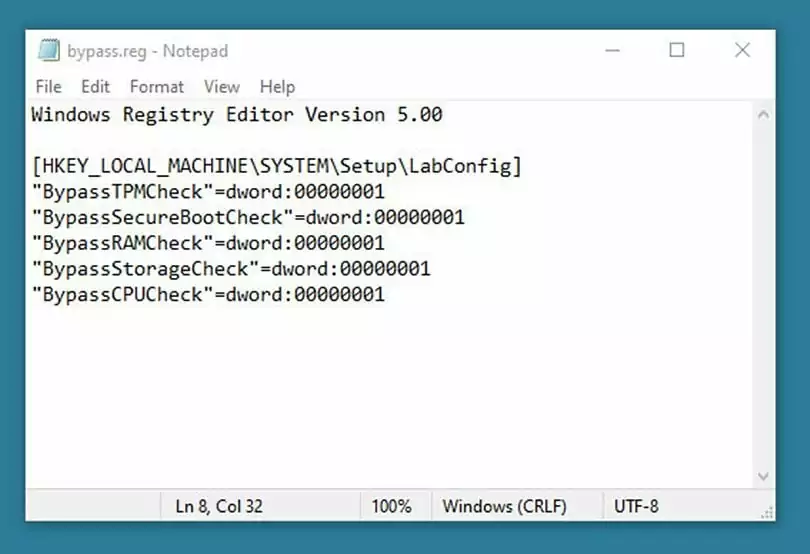Click the BypassCPUCheck line
Viewport: 810px width, 554px height.
[208, 295]
